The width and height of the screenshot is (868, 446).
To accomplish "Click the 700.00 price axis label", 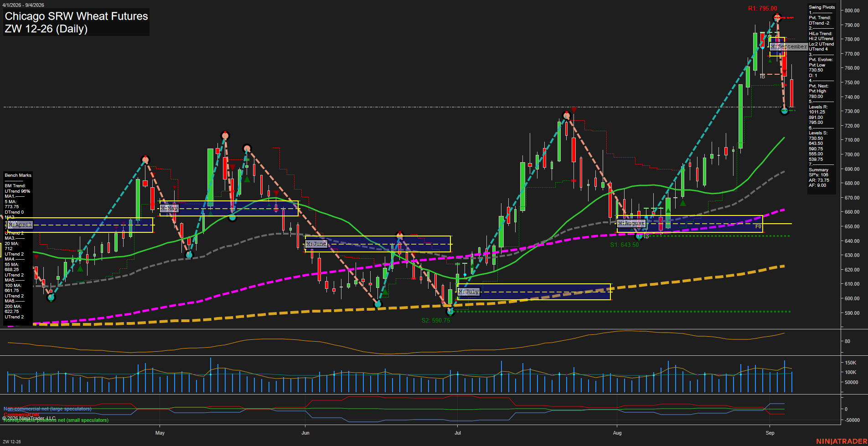I will pyautogui.click(x=852, y=154).
